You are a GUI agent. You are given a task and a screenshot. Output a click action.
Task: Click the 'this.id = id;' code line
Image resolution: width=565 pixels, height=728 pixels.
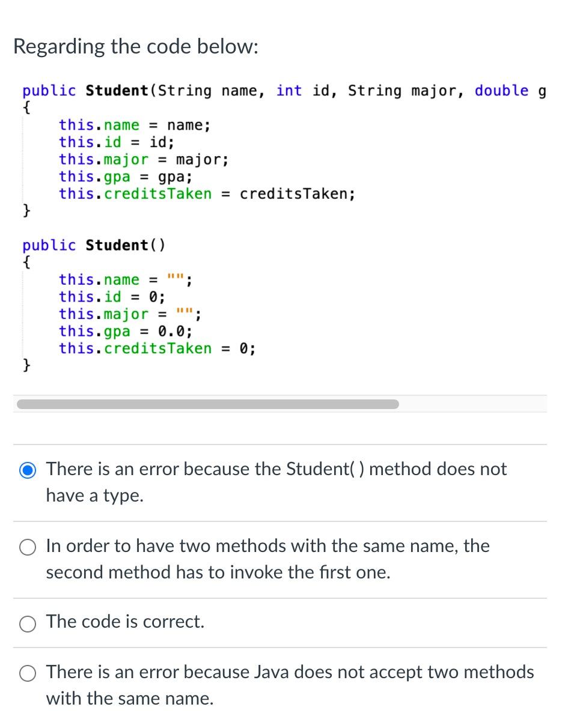click(x=117, y=142)
